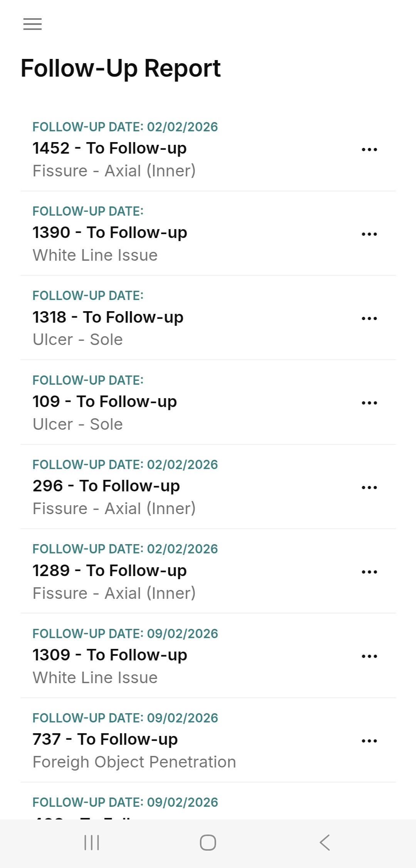416x868 pixels.
Task: Open the 737 Foreign Object Penetration record
Action: 105,739
